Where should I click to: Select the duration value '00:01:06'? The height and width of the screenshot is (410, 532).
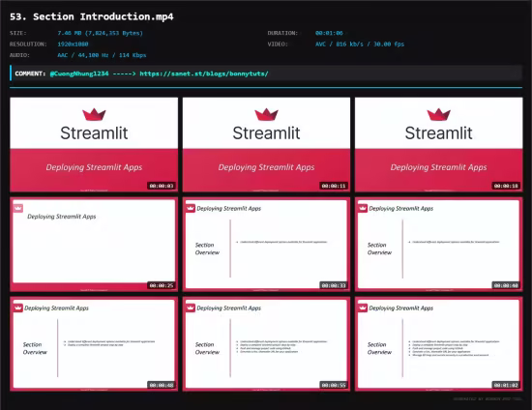tap(329, 33)
